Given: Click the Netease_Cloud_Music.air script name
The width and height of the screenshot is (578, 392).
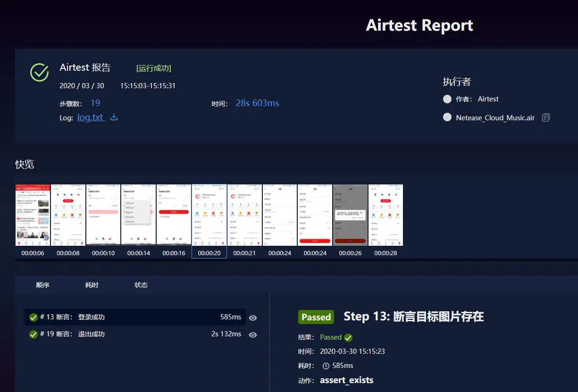Looking at the screenshot, I should coord(495,118).
